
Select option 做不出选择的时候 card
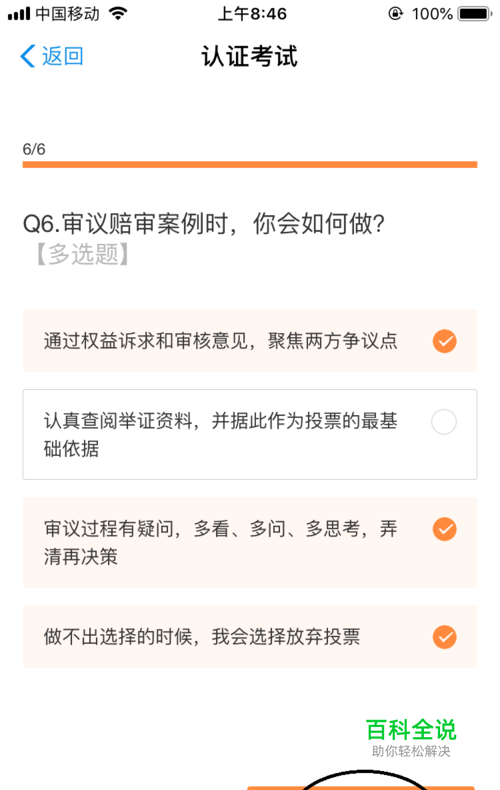[249, 636]
